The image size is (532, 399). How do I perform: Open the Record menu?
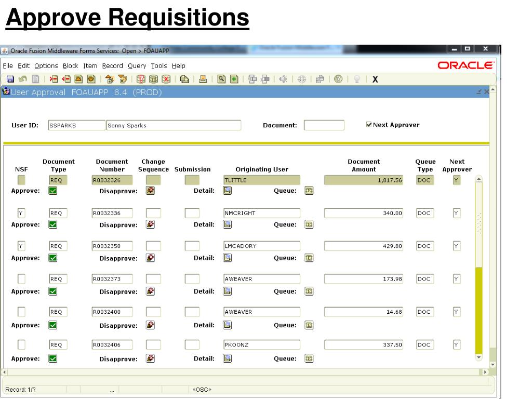click(x=113, y=66)
